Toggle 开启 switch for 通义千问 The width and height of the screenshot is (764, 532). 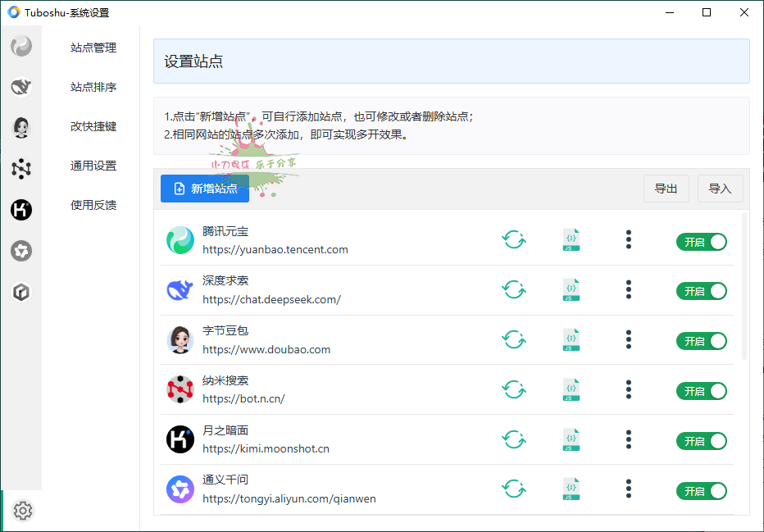[702, 489]
